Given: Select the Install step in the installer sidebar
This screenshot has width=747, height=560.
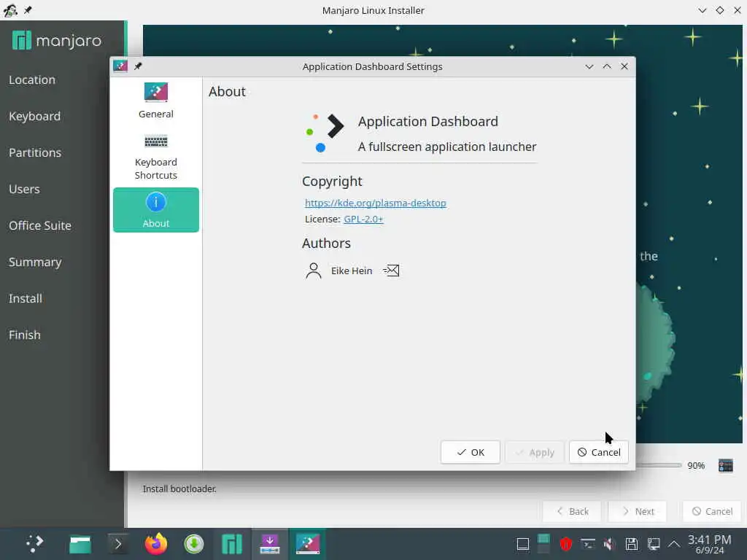Looking at the screenshot, I should (26, 298).
